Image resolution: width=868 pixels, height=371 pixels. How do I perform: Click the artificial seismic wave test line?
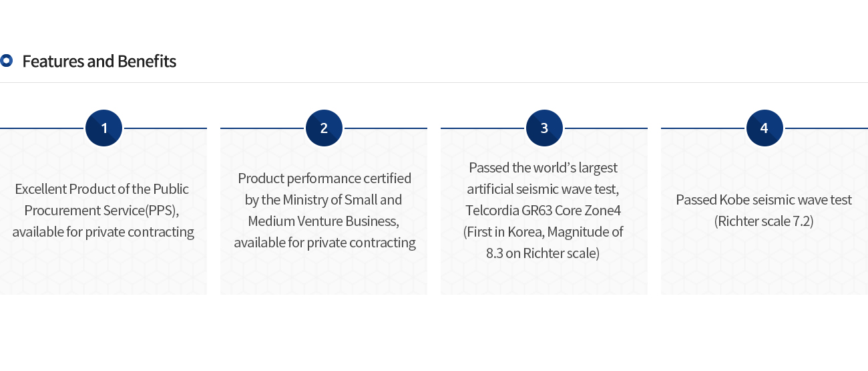[x=544, y=189]
